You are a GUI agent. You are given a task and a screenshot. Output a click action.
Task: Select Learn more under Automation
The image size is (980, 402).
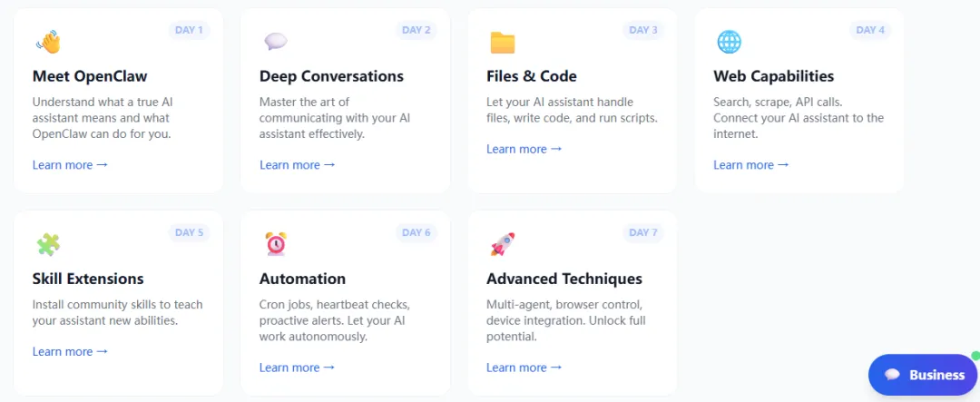click(298, 368)
